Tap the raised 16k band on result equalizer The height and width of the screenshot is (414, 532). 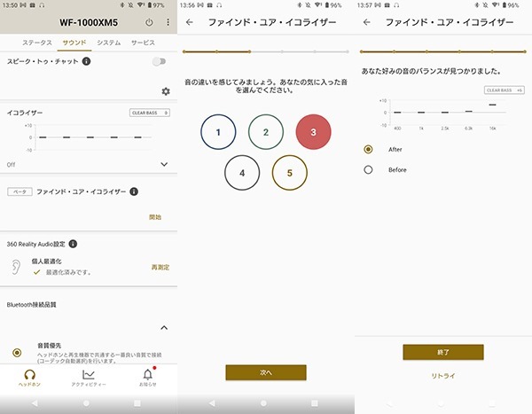pos(493,105)
